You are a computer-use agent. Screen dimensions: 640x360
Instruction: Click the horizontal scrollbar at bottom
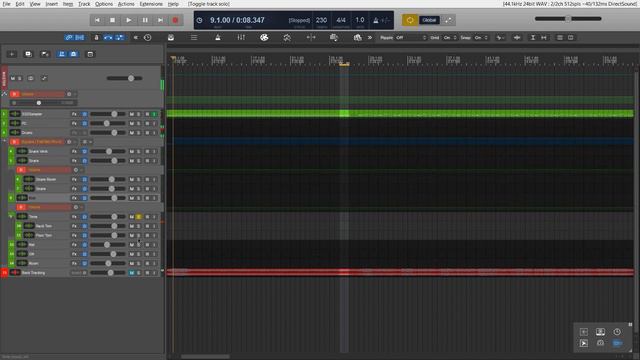[205, 356]
